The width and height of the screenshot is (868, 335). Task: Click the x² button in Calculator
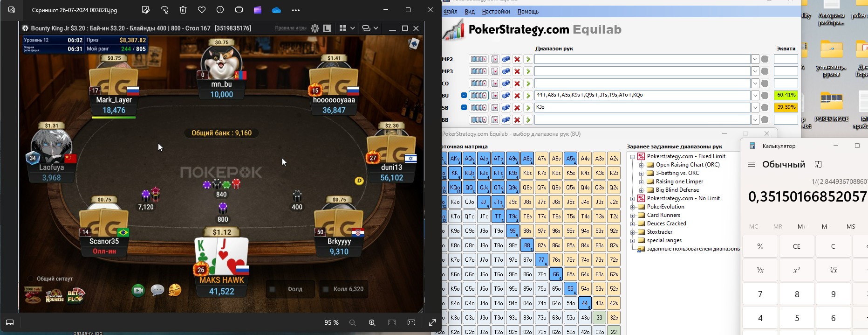[797, 270]
